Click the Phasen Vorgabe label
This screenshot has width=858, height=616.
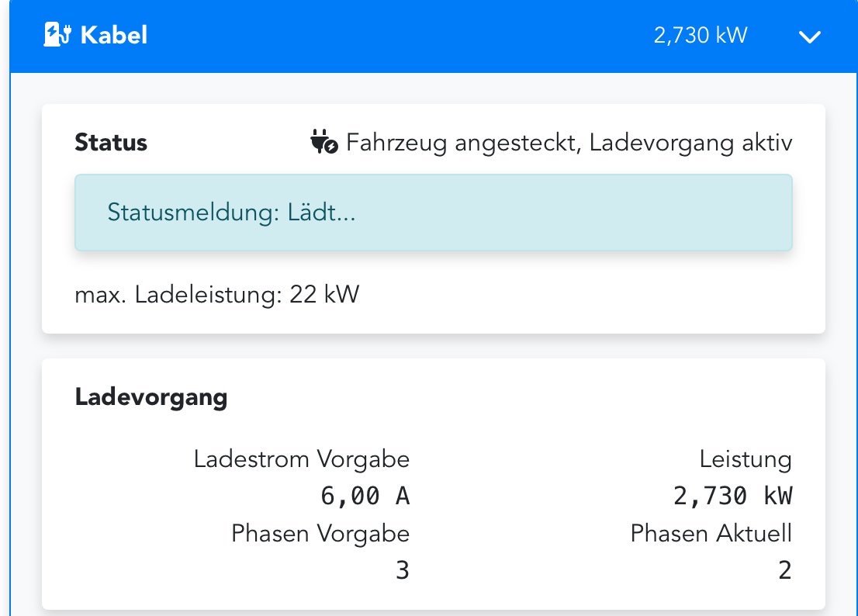[320, 534]
